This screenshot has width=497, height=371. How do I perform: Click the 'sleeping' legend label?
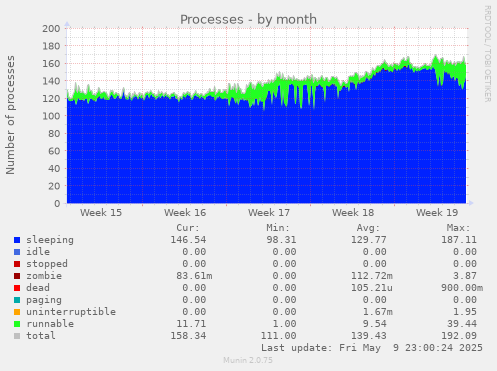50,240
